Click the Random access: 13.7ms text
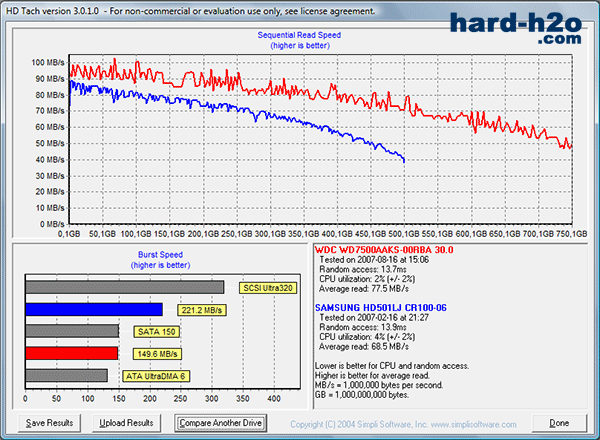Viewport: 600px width, 440px height. coord(363,269)
